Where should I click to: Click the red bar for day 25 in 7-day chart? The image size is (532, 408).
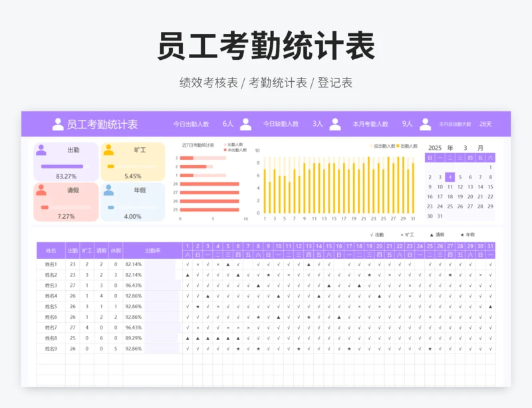click(x=209, y=210)
